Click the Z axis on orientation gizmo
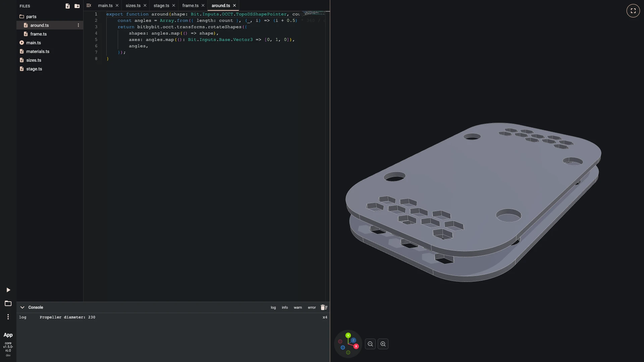Screen dimensions: 644x362 [353, 340]
